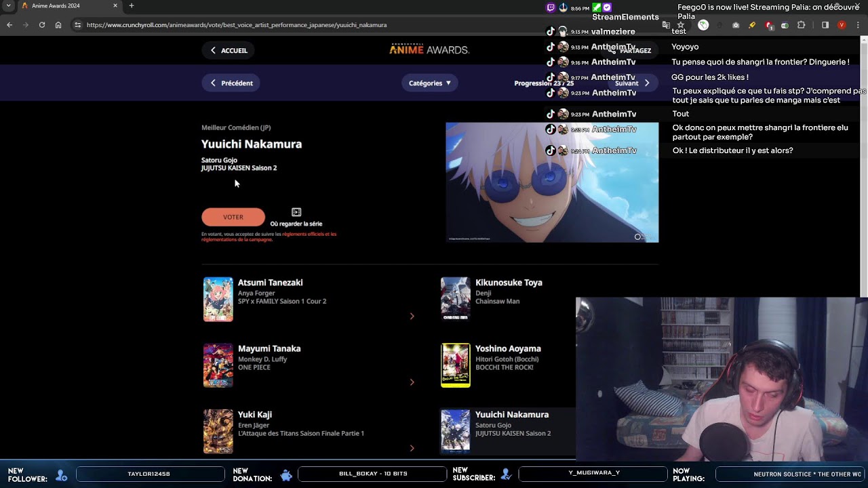868x488 pixels.
Task: Reload the page with refresh icon
Action: [42, 25]
